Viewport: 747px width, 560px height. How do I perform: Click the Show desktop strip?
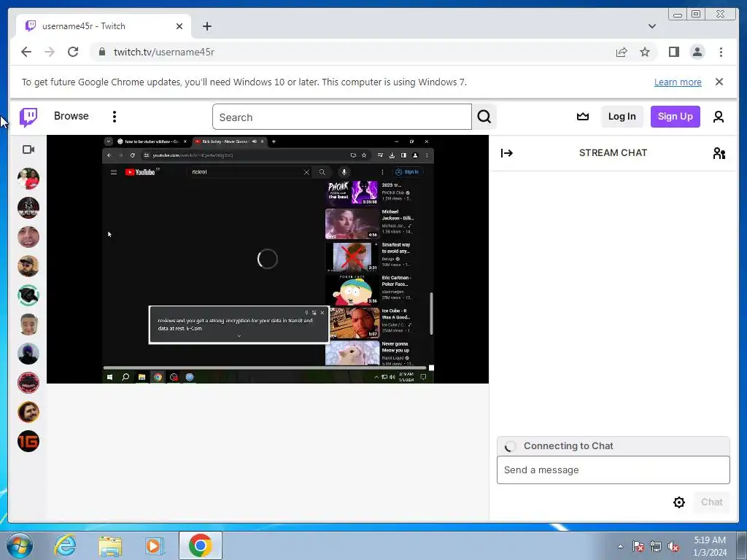tap(742, 545)
